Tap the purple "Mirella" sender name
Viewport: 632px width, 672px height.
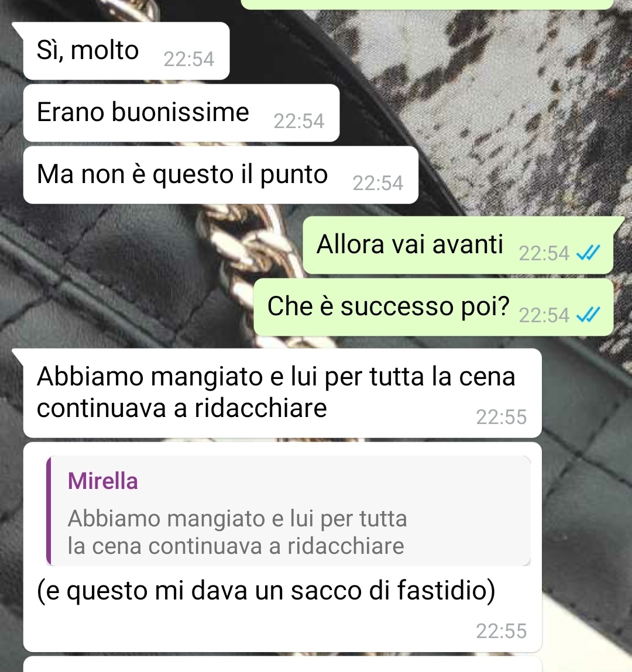(103, 481)
